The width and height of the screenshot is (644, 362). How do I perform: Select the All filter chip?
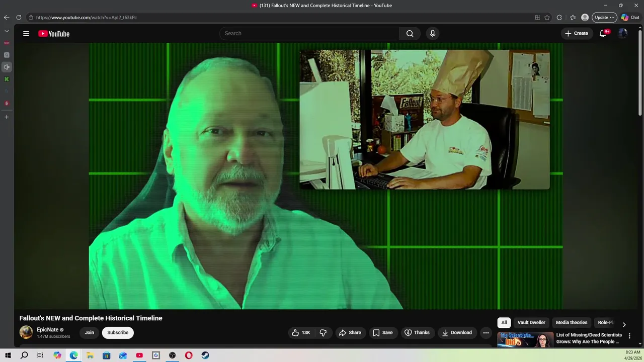tap(504, 323)
